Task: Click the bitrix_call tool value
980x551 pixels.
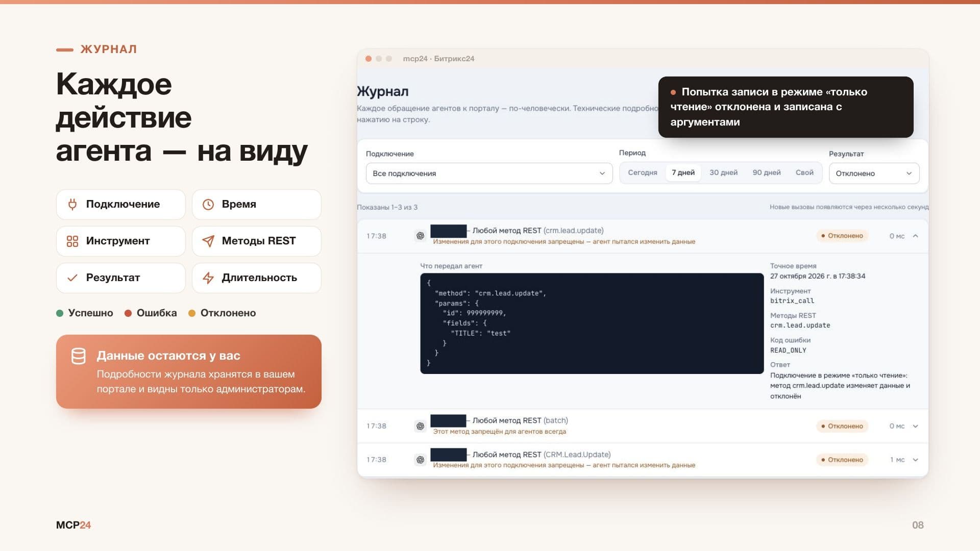Action: 792,301
